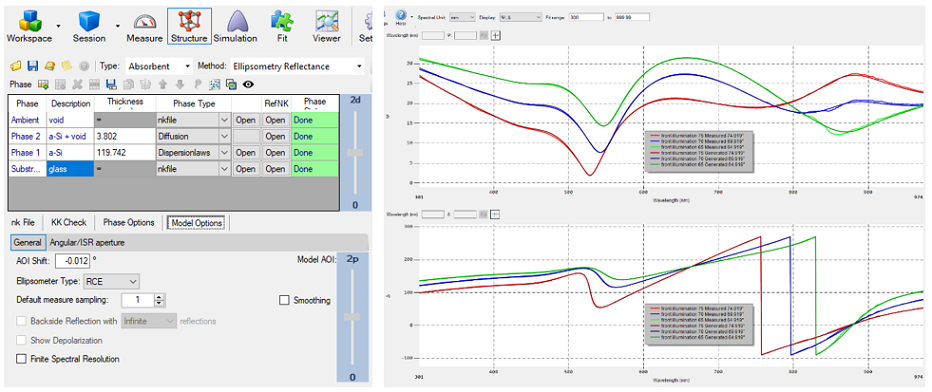Click the crosshair plus button above lower chart
This screenshot has height=392, width=932.
496,214
